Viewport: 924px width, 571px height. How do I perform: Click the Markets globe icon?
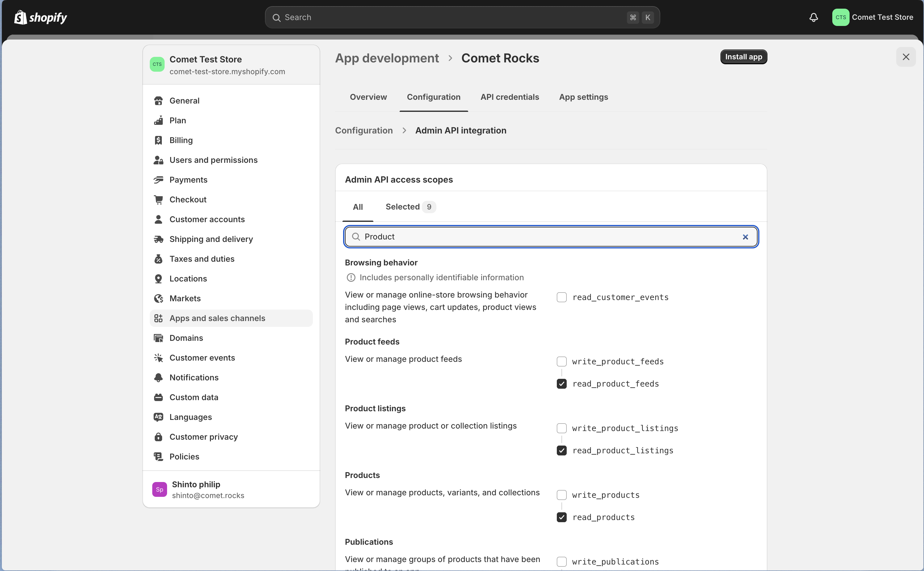tap(158, 298)
